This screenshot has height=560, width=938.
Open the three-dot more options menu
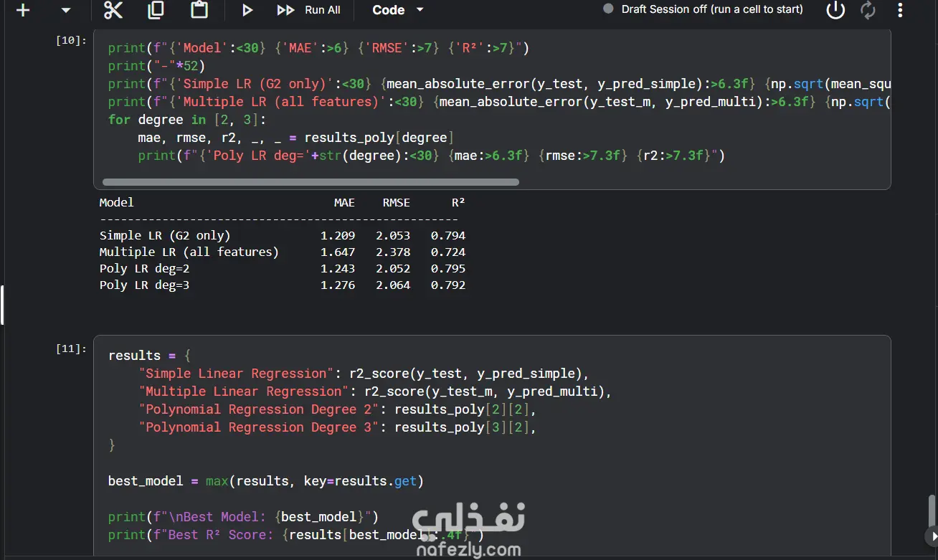pos(901,10)
